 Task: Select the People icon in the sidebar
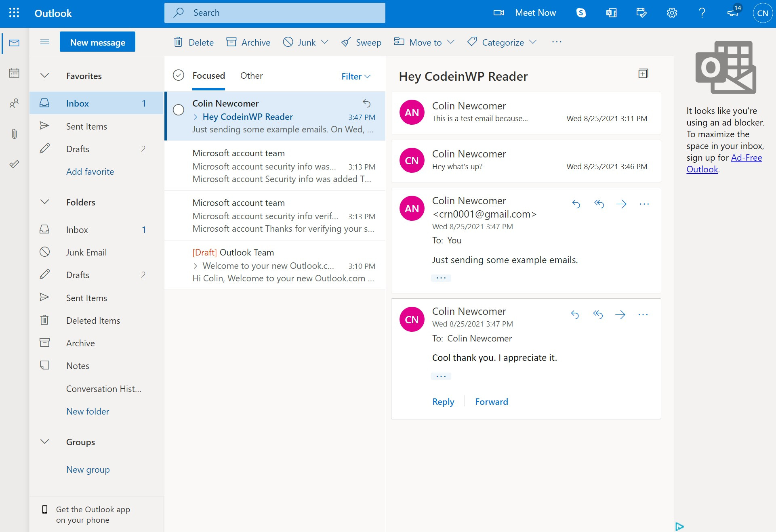pyautogui.click(x=14, y=103)
